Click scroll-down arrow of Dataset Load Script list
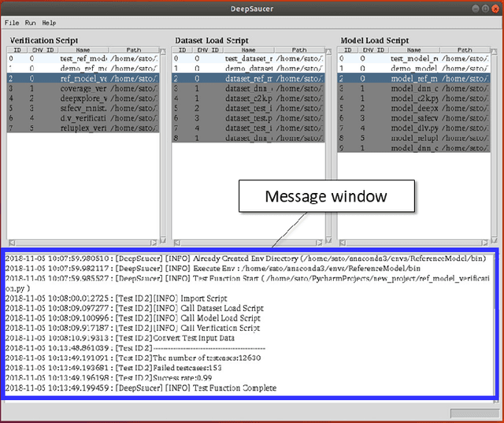The height and width of the screenshot is (423, 504). pos(328,240)
